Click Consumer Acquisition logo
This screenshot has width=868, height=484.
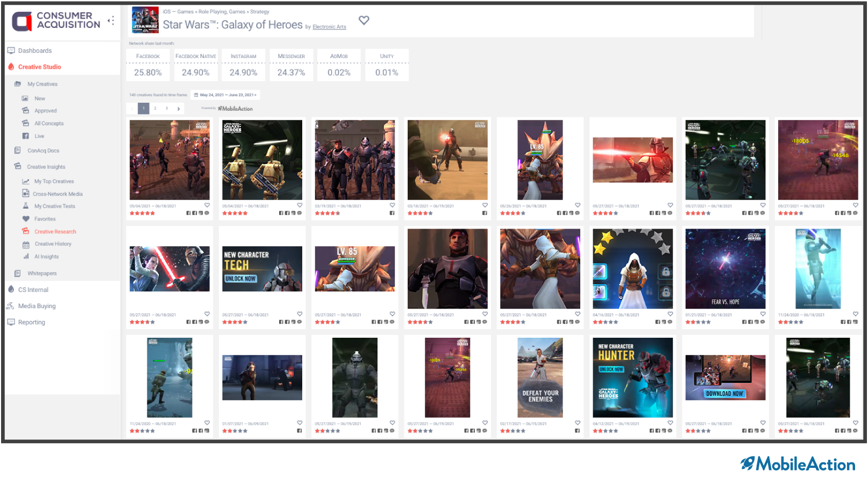(56, 20)
